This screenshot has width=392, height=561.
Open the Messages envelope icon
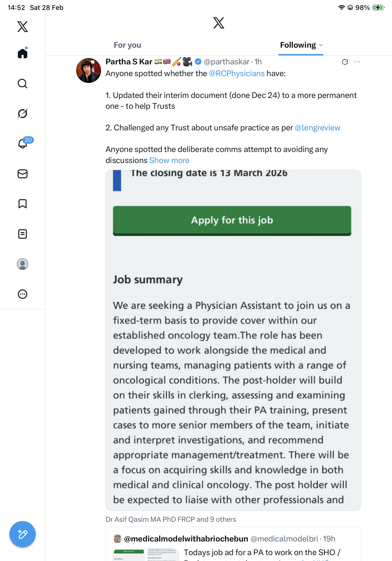point(23,174)
